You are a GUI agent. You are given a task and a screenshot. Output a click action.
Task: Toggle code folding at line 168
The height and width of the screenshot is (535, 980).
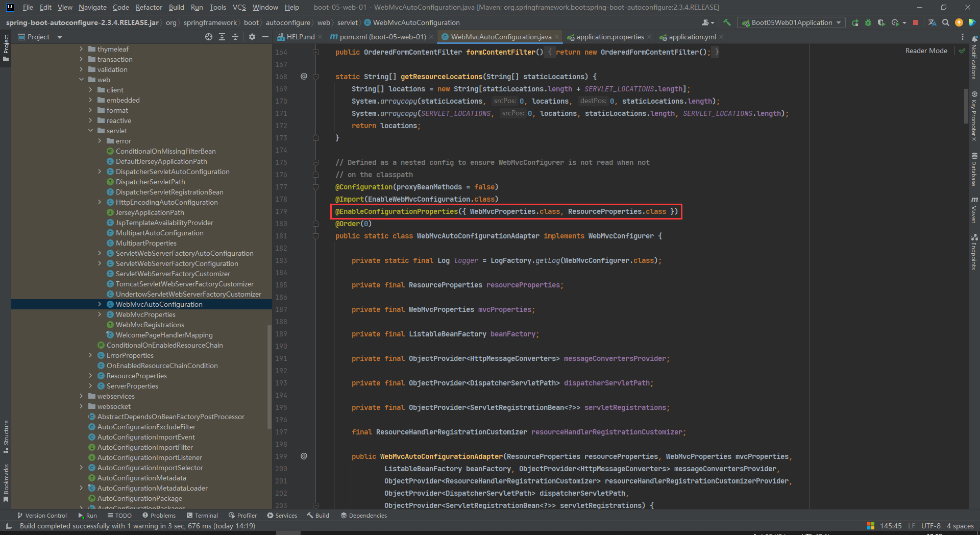(x=315, y=77)
